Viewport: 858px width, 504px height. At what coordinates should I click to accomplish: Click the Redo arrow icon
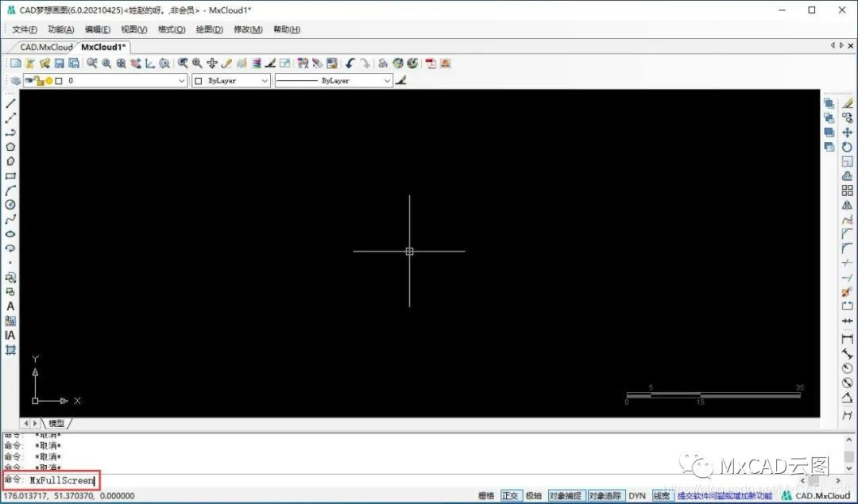coord(365,63)
